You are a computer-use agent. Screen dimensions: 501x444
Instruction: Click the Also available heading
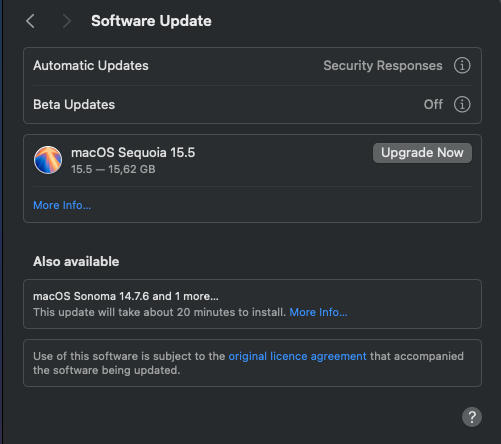(76, 262)
